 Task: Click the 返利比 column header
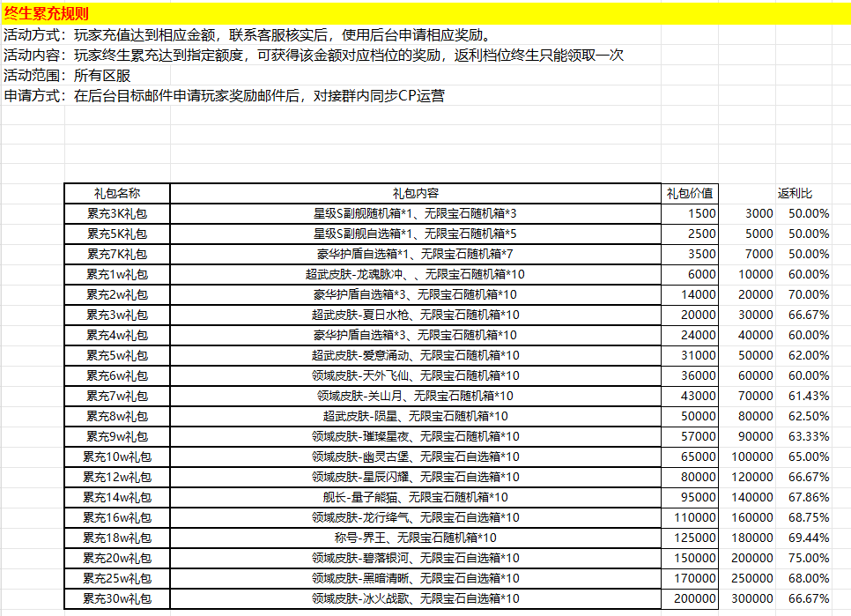point(795,193)
